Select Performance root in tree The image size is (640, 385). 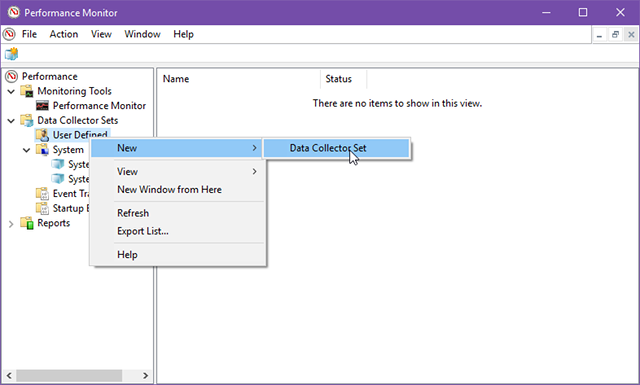[49, 76]
